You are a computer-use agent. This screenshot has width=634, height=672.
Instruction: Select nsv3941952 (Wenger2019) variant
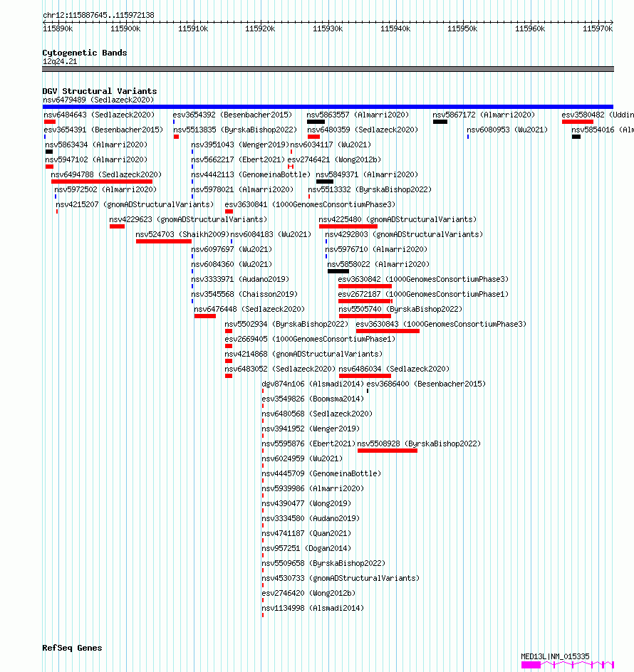311,430
